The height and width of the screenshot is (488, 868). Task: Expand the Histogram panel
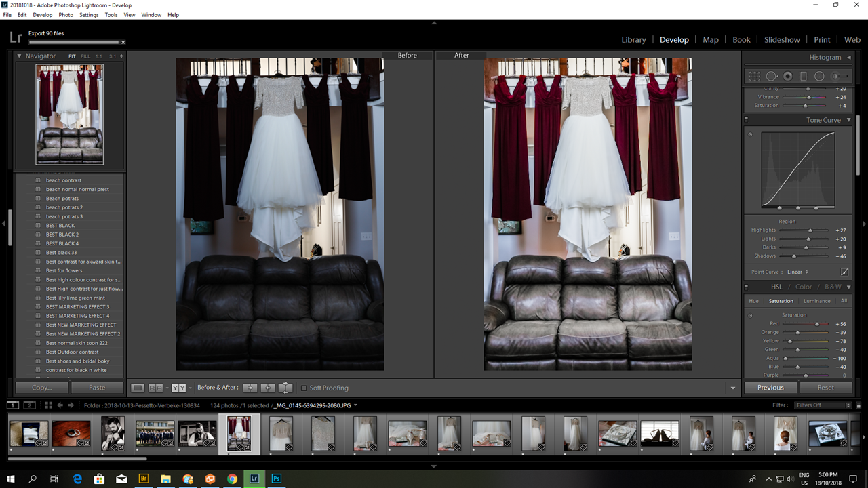coord(848,58)
